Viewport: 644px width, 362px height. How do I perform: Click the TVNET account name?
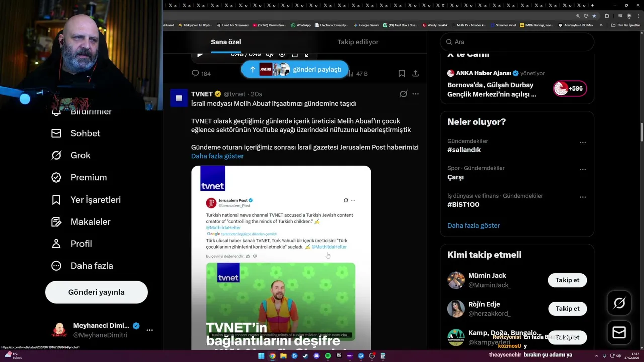(202, 94)
